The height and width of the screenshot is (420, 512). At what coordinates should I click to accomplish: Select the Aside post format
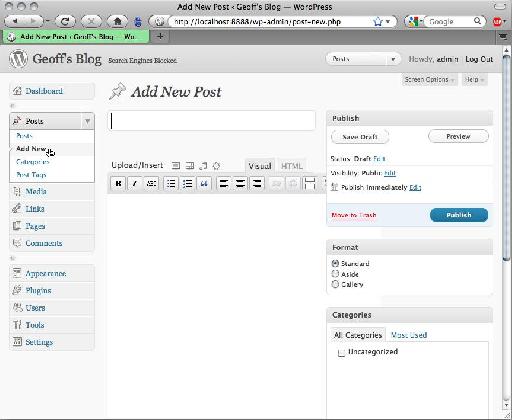pos(335,274)
